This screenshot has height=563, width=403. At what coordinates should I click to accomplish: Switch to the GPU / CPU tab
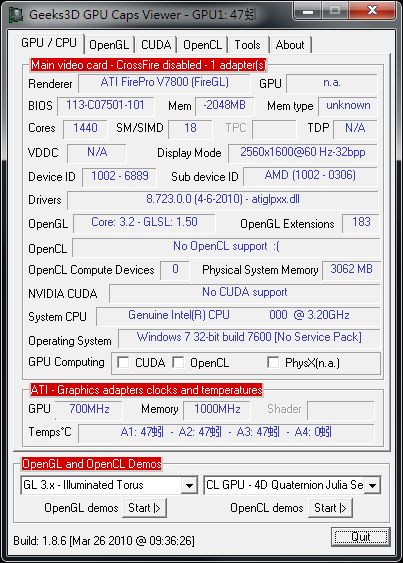(49, 43)
